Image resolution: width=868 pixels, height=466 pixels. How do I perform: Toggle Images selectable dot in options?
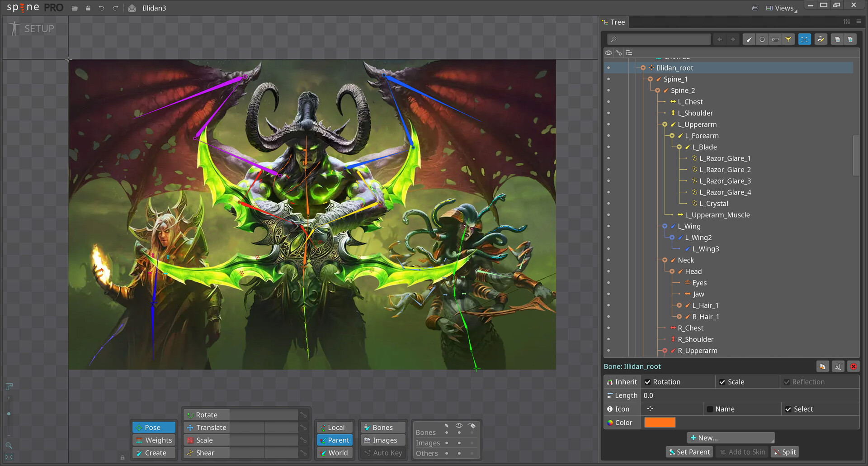click(447, 443)
